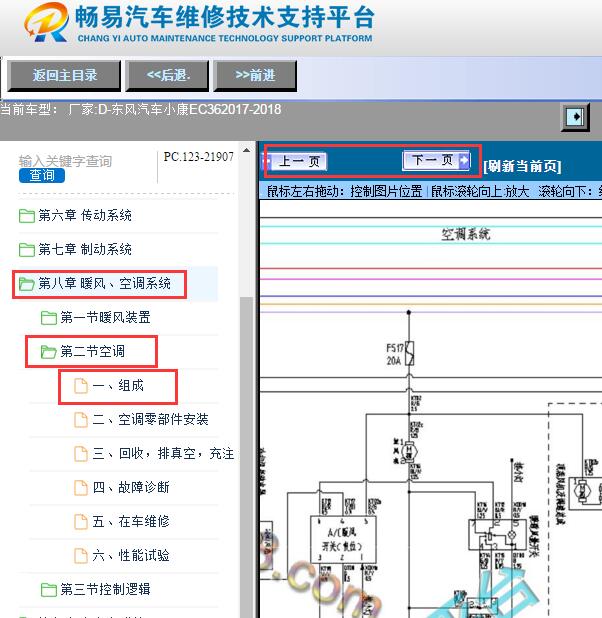Collapse 第八章 暖风、空调系统 chapter
Screen dimensions: 602x618
pos(104,284)
